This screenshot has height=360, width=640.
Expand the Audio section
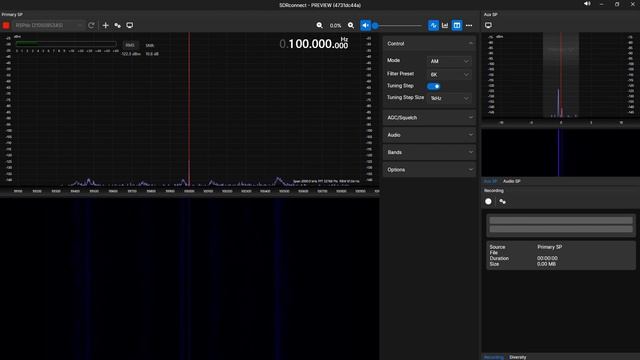(x=429, y=135)
